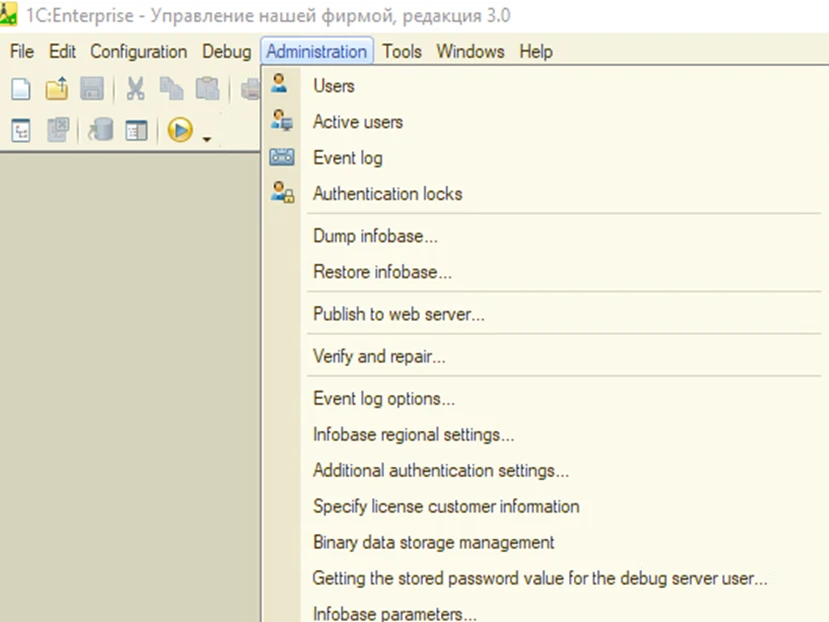
Task: Click the form table toolbar icon
Action: coord(136,130)
